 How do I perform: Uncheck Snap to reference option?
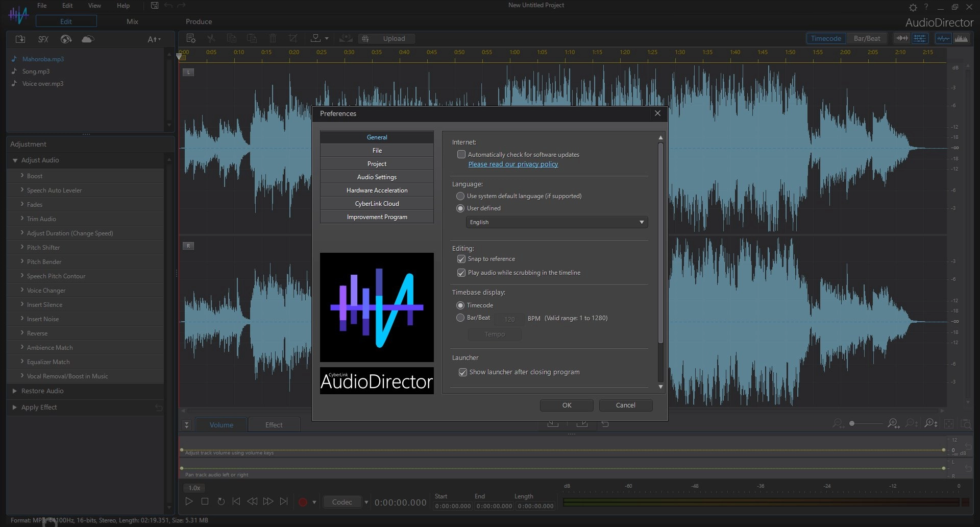461,259
